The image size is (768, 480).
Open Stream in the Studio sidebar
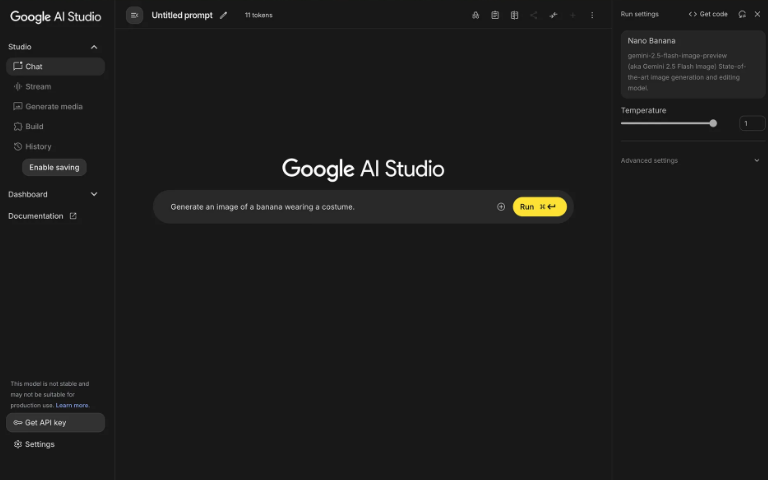(x=55, y=87)
